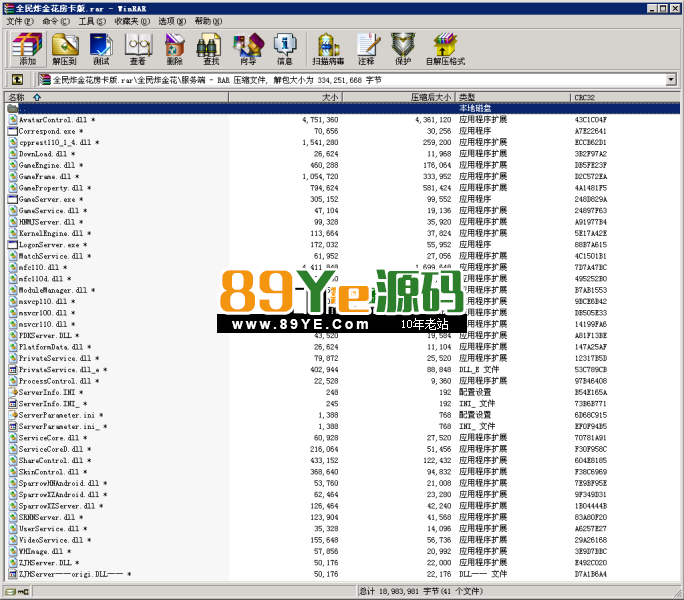Select GameFrame.dll file entry
This screenshot has width=684, height=600.
click(342, 176)
